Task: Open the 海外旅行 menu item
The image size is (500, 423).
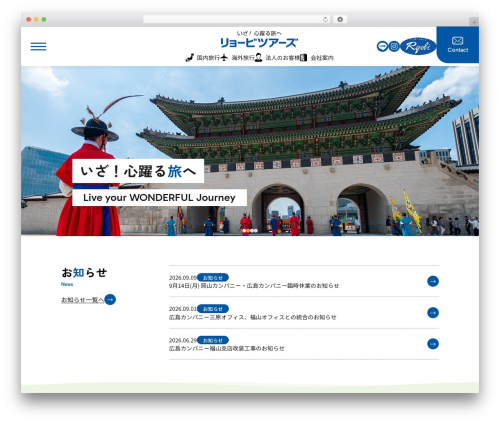Action: tap(243, 58)
